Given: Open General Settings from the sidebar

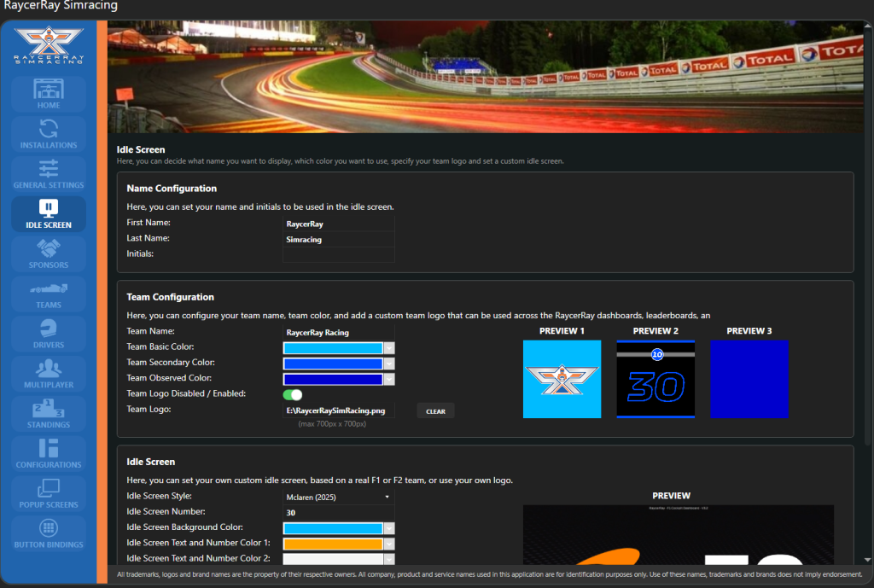Looking at the screenshot, I should 49,174.
